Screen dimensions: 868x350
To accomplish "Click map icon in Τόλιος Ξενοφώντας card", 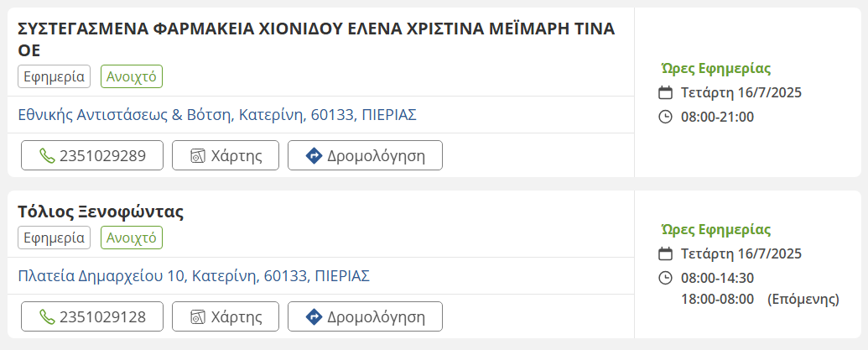I will point(198,316).
